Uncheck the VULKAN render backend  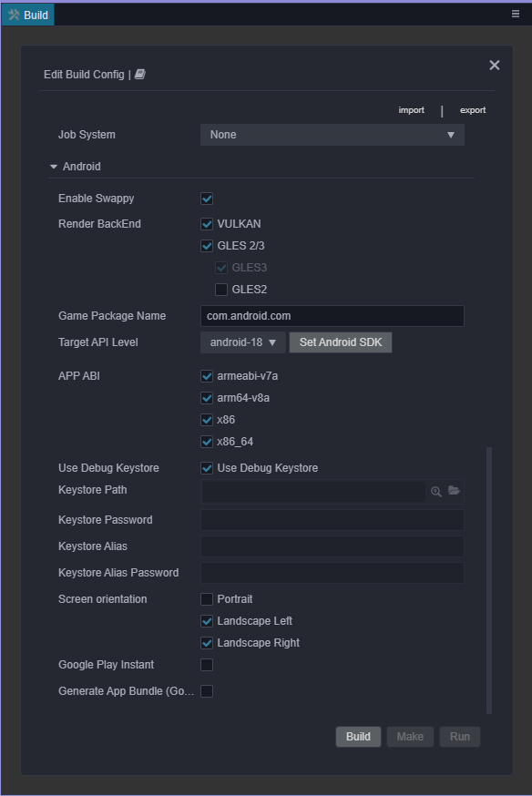click(206, 223)
